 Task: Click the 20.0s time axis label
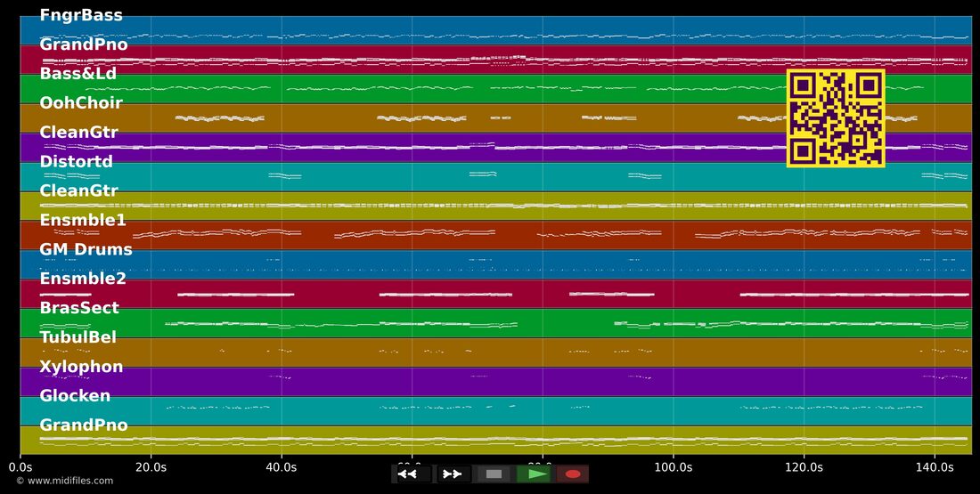coord(151,467)
